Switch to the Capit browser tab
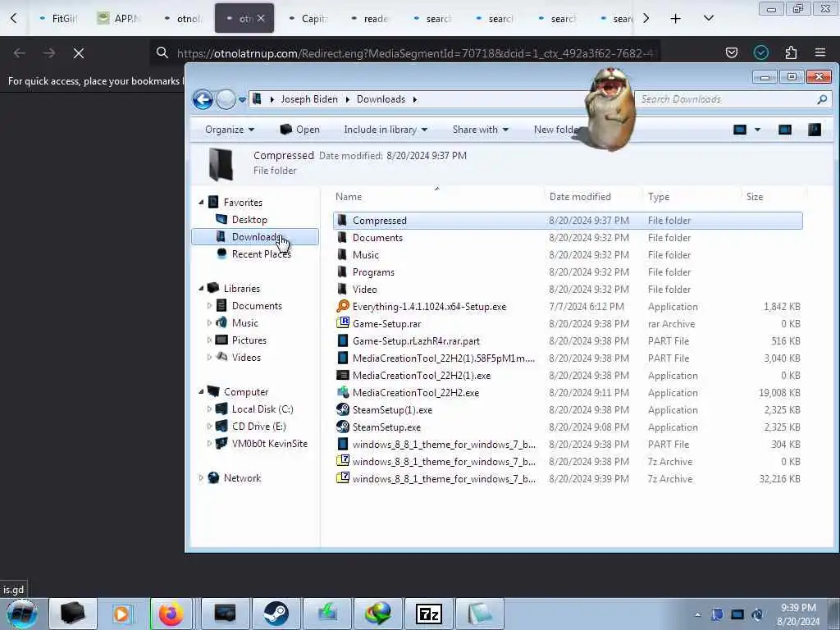Viewport: 840px width, 630px height. pos(308,19)
